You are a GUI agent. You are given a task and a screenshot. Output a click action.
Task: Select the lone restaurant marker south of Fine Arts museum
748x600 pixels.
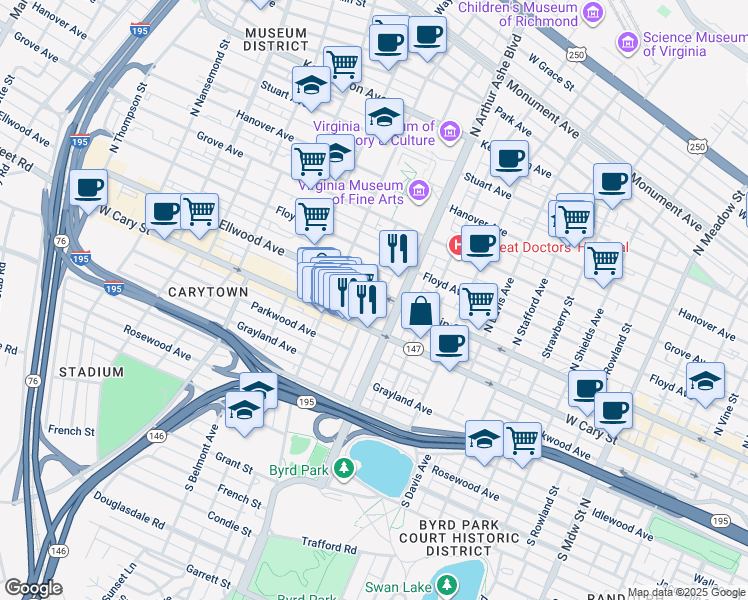[x=398, y=250]
